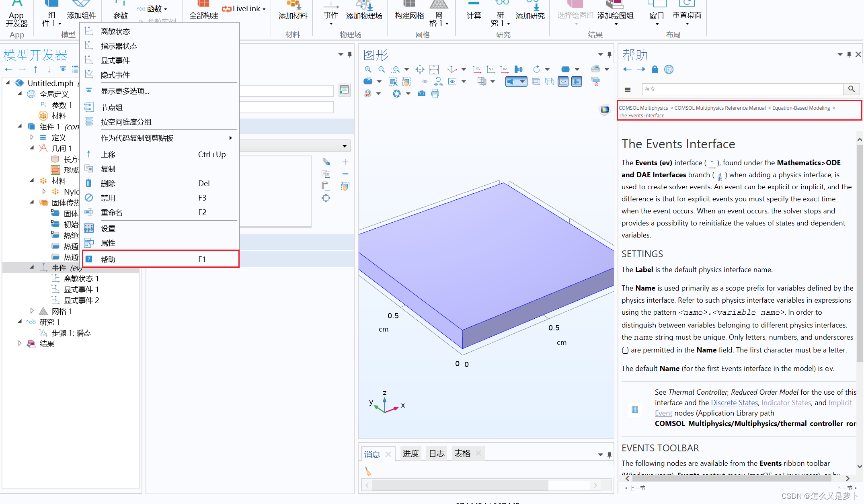
Task: Choose 重命名 from the context menu
Action: [x=112, y=212]
